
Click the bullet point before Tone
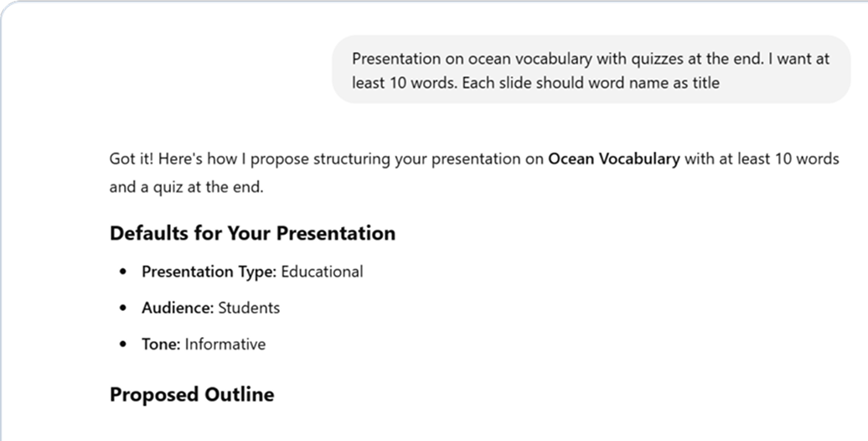tap(125, 344)
